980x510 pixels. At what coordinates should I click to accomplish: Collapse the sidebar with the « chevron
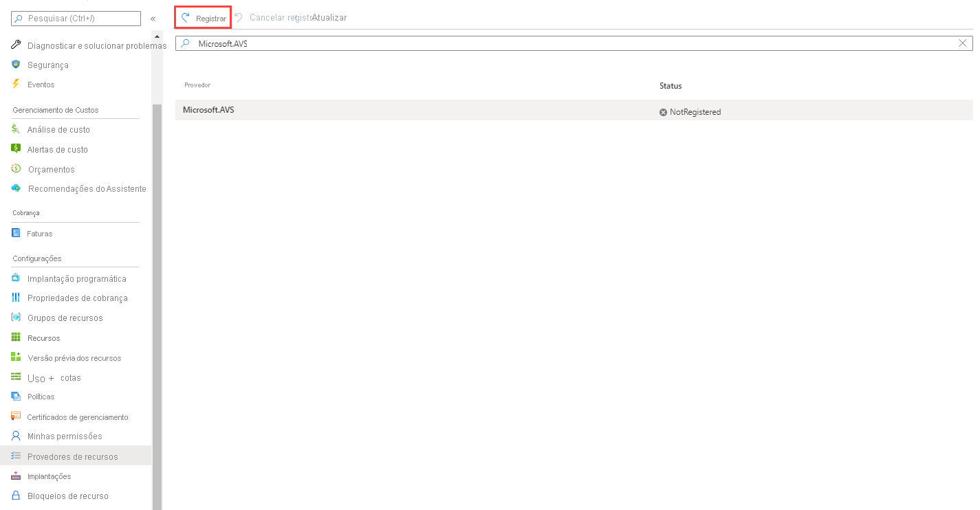153,19
